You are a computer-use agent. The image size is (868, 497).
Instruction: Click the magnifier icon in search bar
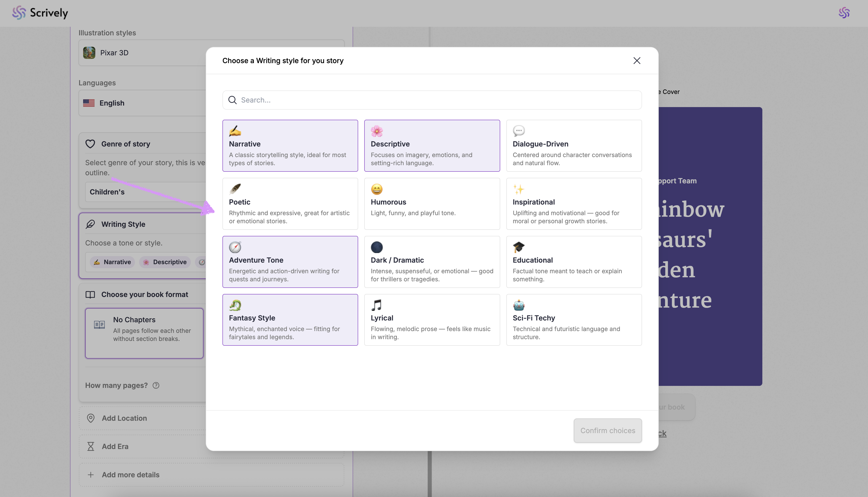(x=232, y=100)
